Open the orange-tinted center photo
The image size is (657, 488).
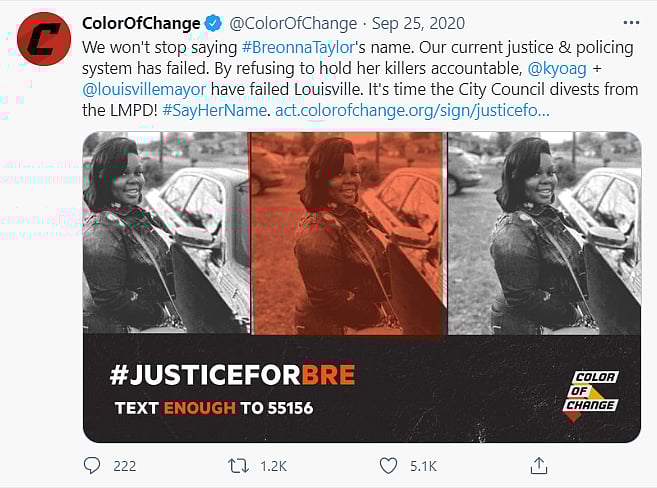point(348,233)
